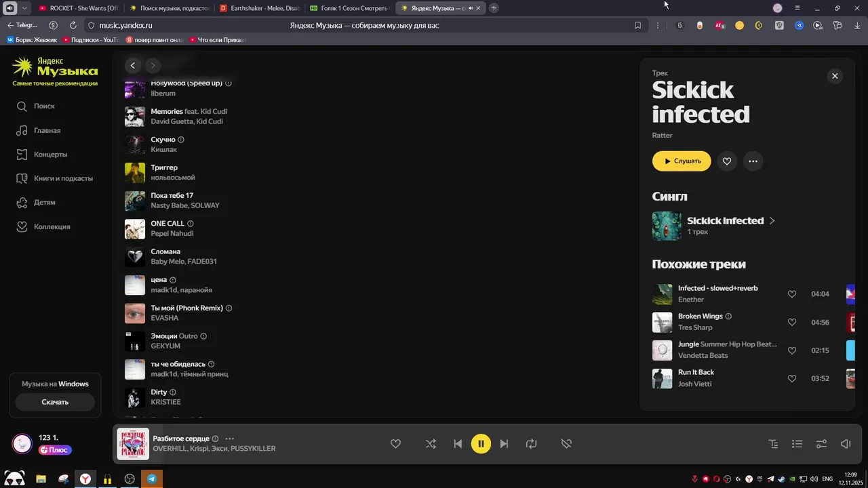Open Концерты section

pyautogui.click(x=50, y=155)
